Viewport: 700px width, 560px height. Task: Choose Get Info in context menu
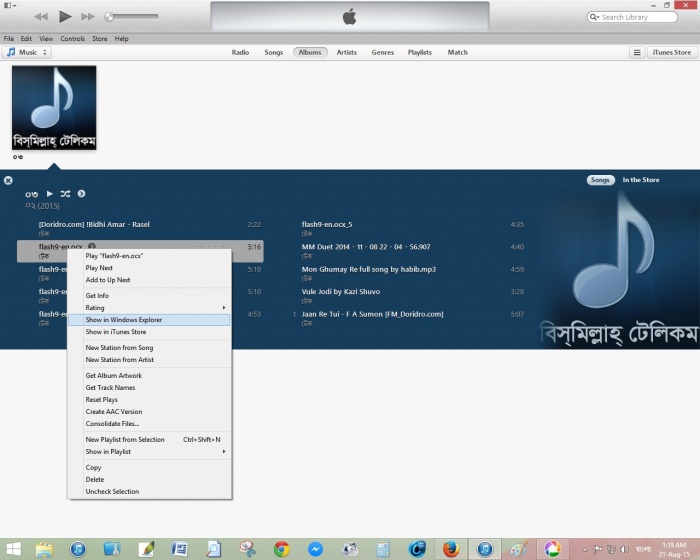coord(150,296)
